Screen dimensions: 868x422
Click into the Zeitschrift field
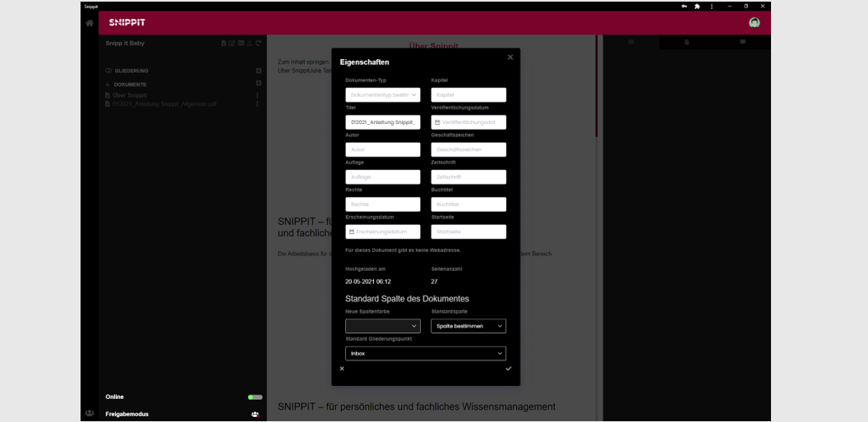coord(469,177)
